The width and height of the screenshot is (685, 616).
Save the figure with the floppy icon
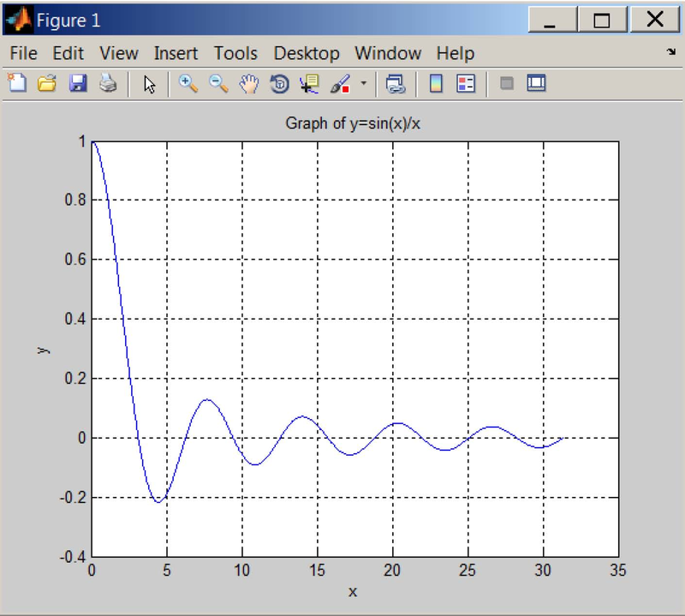[x=78, y=83]
